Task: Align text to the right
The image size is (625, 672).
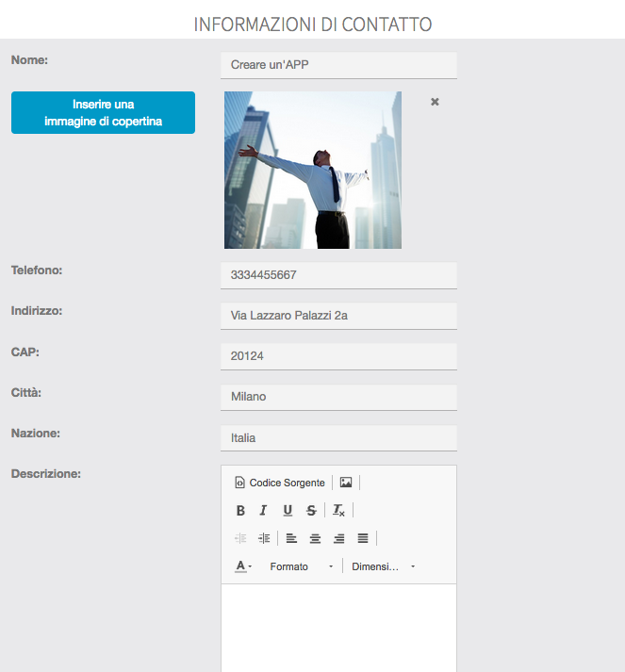Action: 338,538
